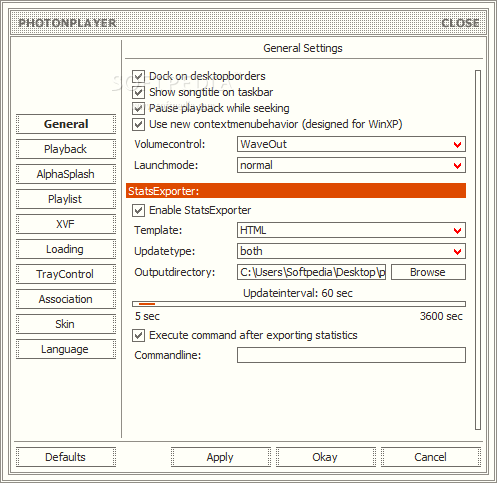The width and height of the screenshot is (497, 483).
Task: Open the XVF settings page
Action: pyautogui.click(x=66, y=224)
